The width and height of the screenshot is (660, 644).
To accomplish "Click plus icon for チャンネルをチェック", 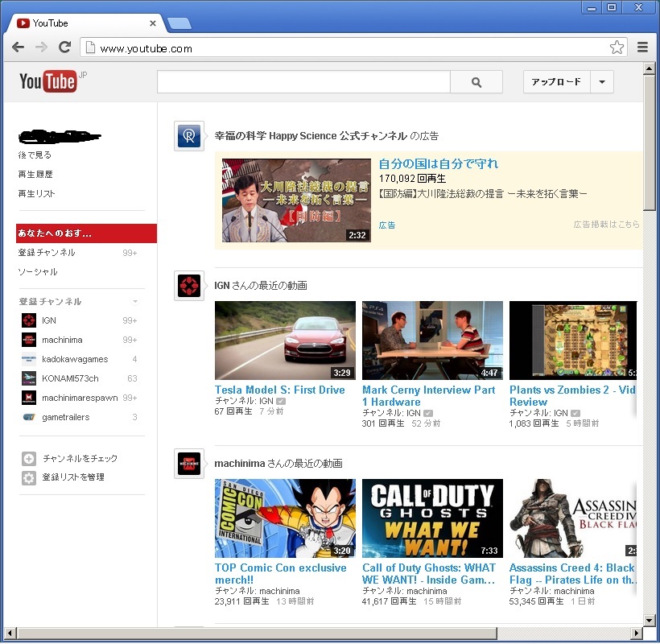I will coord(29,458).
